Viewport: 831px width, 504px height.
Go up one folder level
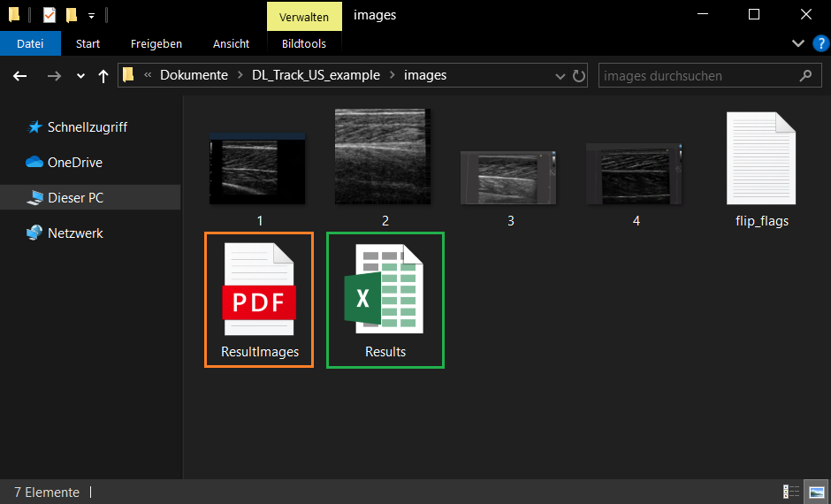click(103, 76)
